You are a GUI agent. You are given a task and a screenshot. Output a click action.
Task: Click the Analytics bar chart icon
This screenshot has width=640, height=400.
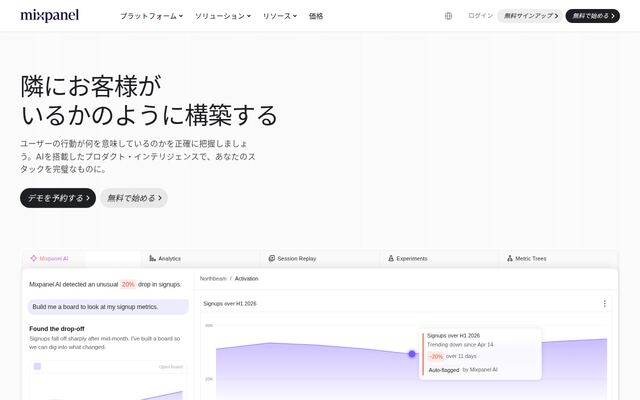(153, 258)
